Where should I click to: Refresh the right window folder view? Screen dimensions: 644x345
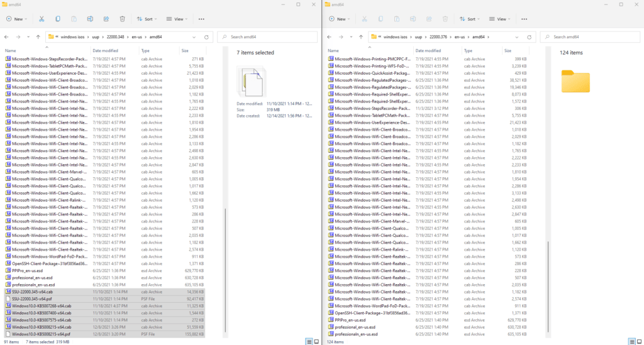tap(530, 37)
